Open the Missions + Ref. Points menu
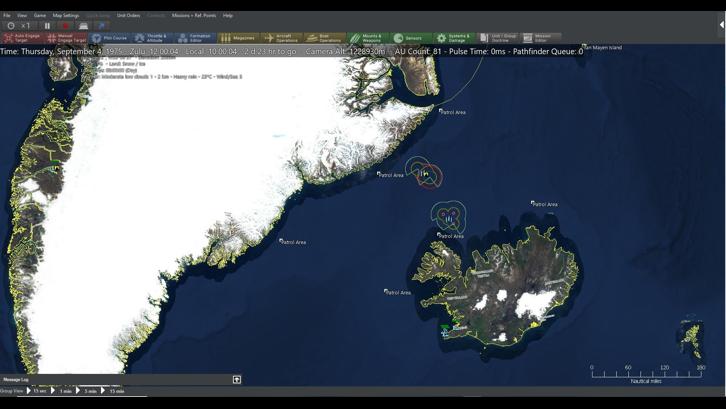This screenshot has width=726, height=409. pos(194,15)
